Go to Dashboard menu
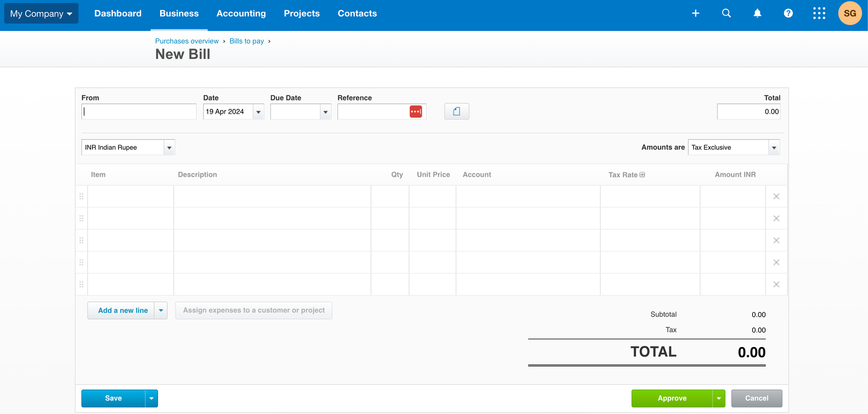 coord(118,13)
